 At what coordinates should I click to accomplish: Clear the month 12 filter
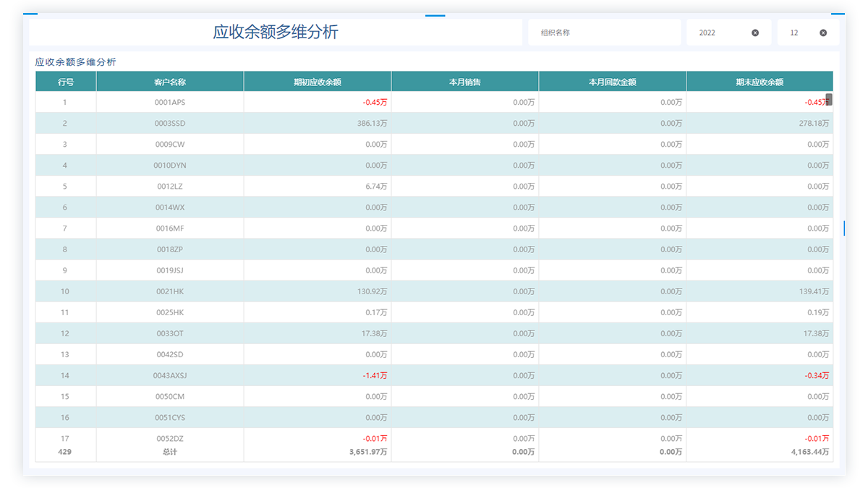coord(823,33)
